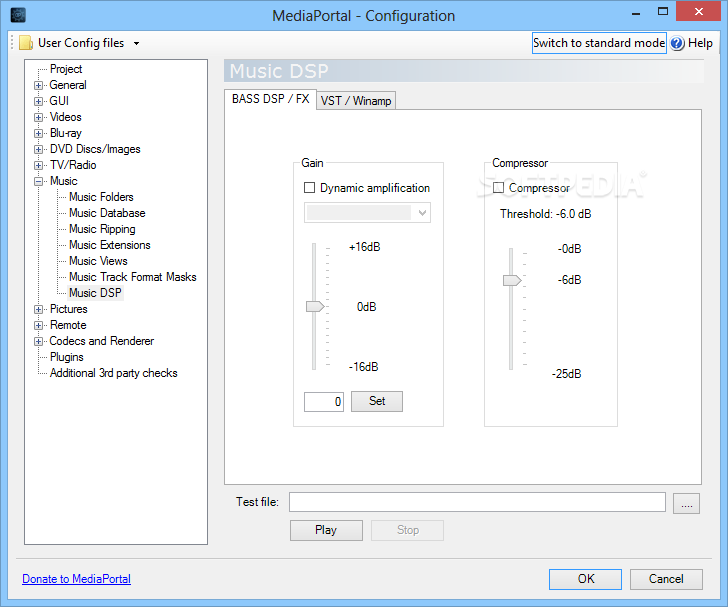Expand the DVD Discs/Images tree node
The image size is (728, 607).
(x=39, y=150)
